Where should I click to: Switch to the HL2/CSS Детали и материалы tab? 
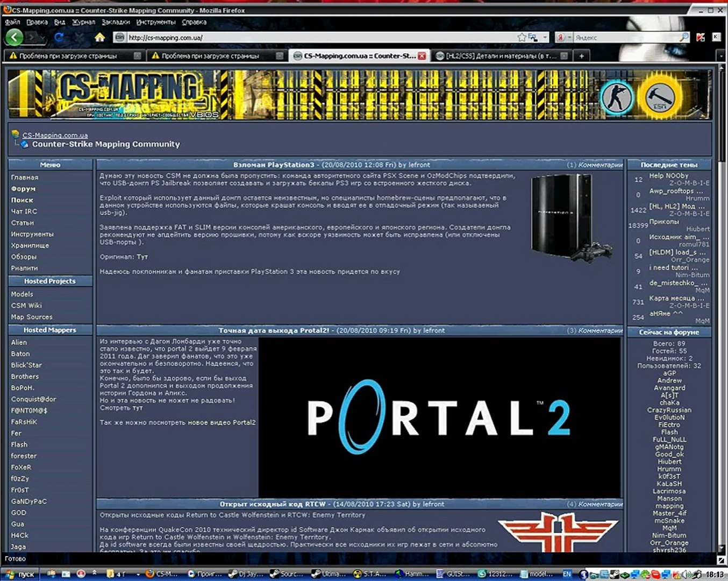pyautogui.click(x=501, y=55)
